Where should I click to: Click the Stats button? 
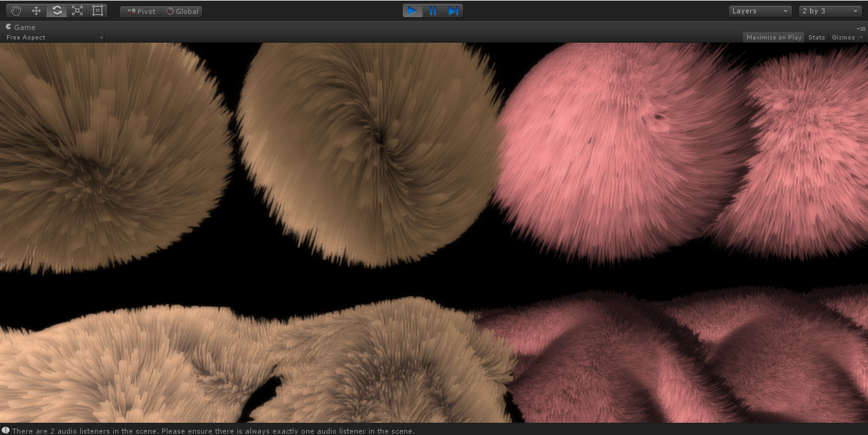point(816,37)
